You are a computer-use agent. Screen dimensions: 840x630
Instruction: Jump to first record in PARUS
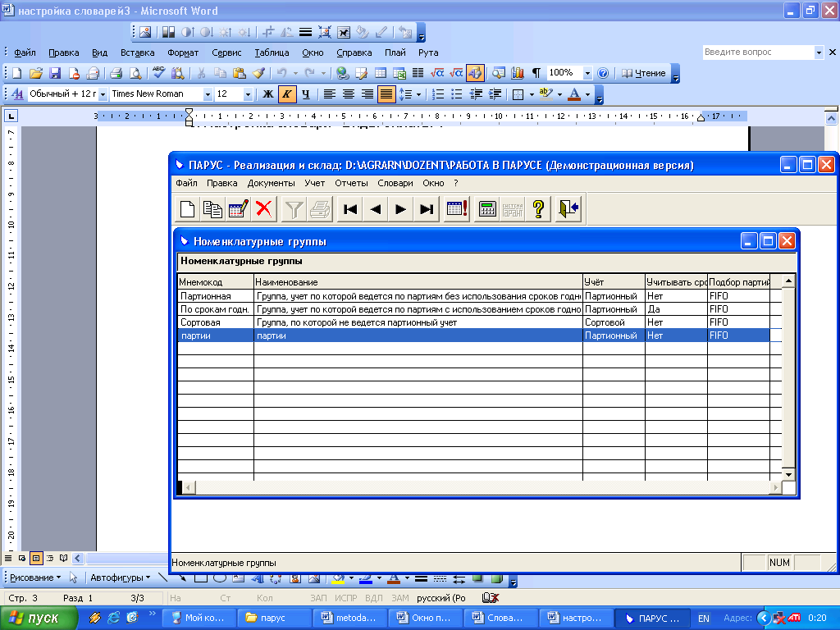(349, 209)
